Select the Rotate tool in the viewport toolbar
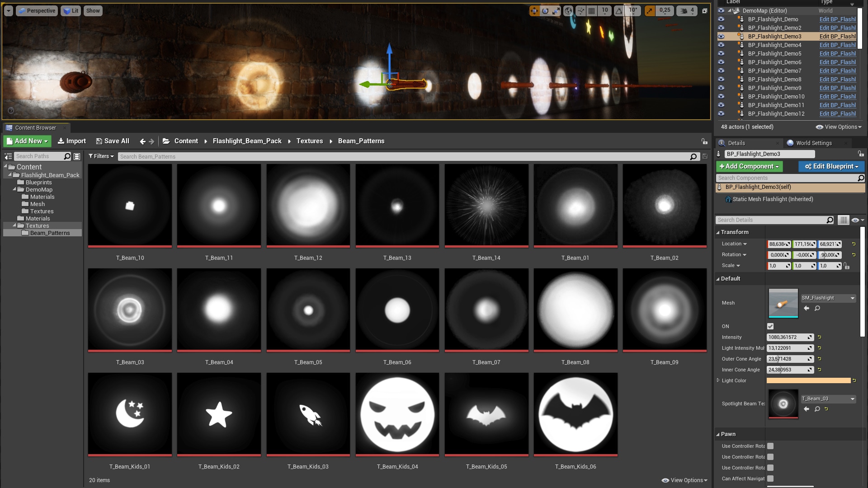 click(546, 10)
